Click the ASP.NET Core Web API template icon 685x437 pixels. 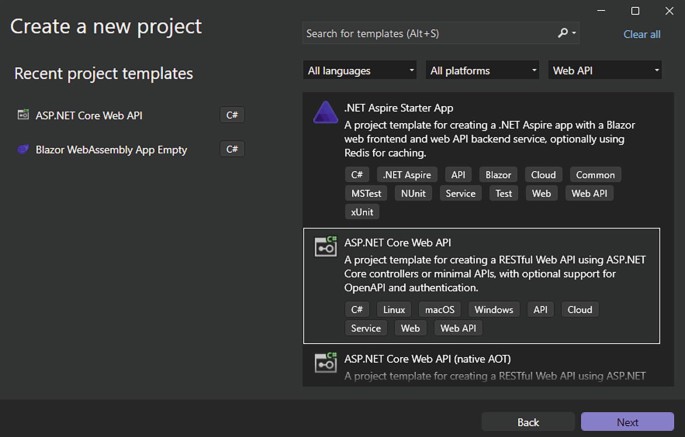point(325,246)
